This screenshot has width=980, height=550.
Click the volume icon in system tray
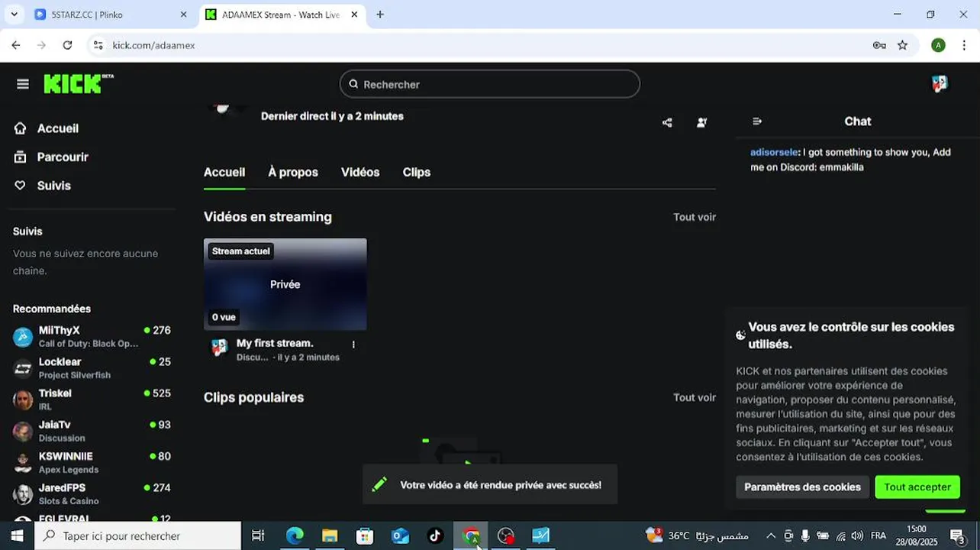click(x=857, y=535)
